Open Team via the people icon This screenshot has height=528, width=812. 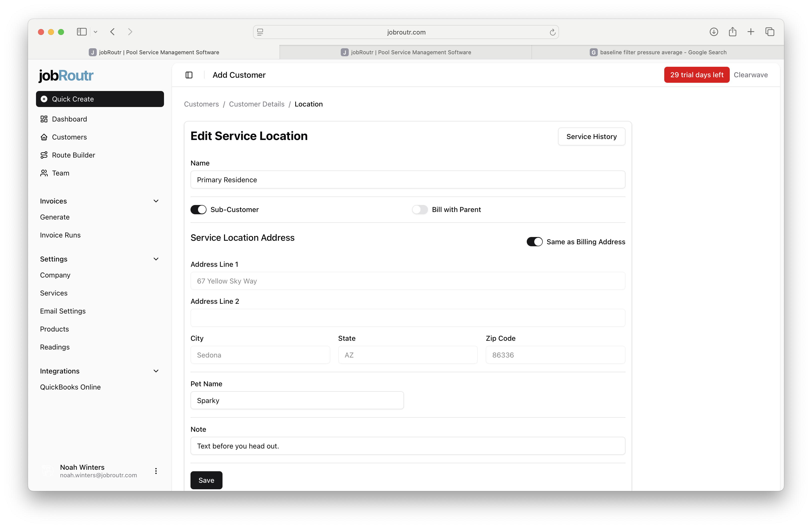44,173
